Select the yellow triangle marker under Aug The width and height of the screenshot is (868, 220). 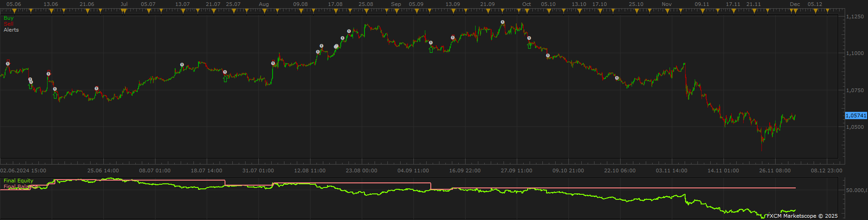[263, 11]
